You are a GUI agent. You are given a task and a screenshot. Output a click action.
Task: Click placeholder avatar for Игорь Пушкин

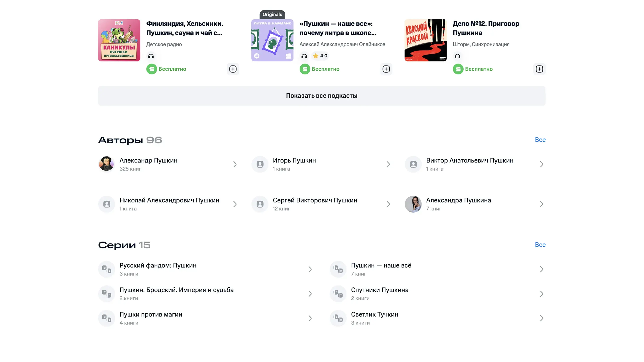260,164
